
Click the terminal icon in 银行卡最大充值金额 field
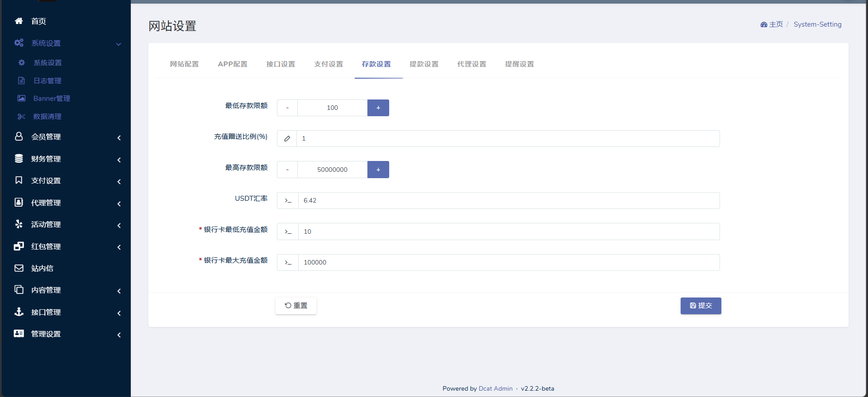[288, 262]
